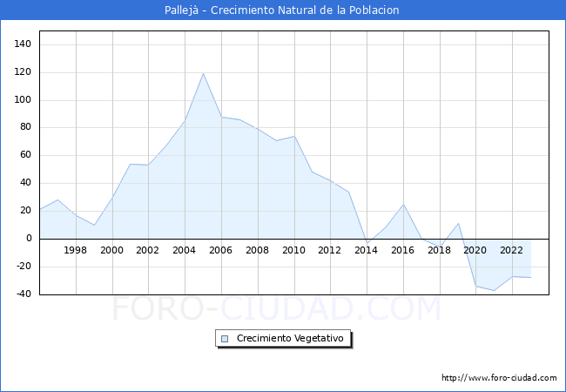Click the x-axis label 2006
Image resolution: width=566 pixels, height=392 pixels.
pos(220,250)
